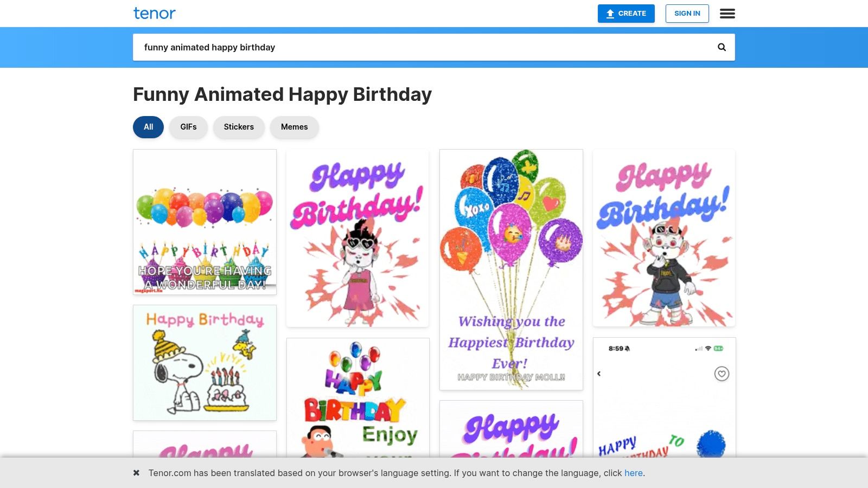Click the Tenor logo

click(x=155, y=14)
